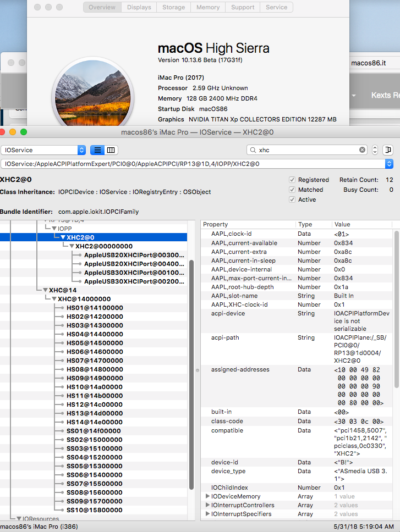
Task: Select HS05@14500000 in the tree
Action: click(x=95, y=343)
